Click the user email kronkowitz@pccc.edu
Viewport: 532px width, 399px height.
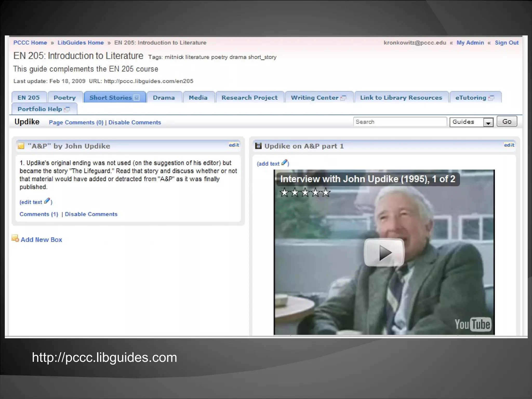point(415,43)
